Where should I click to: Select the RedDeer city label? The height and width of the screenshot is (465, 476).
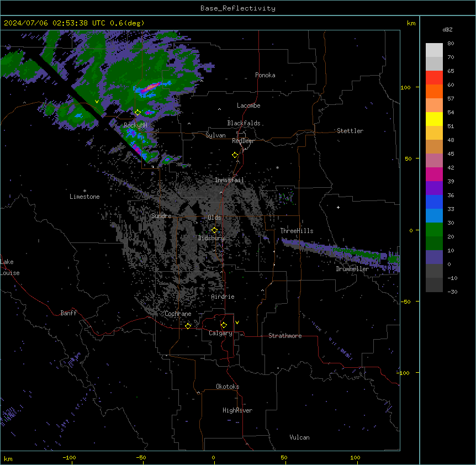coord(243,141)
